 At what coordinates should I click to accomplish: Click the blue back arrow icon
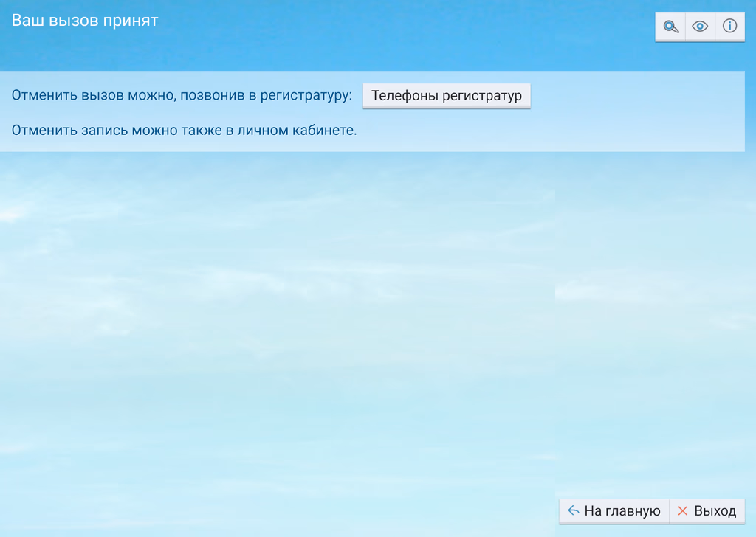point(573,511)
